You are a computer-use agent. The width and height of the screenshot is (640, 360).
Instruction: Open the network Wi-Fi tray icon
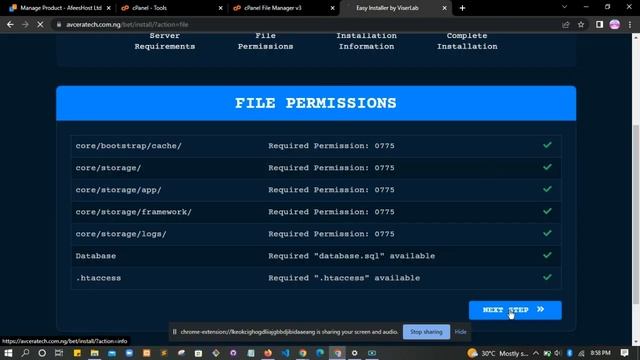(x=581, y=353)
